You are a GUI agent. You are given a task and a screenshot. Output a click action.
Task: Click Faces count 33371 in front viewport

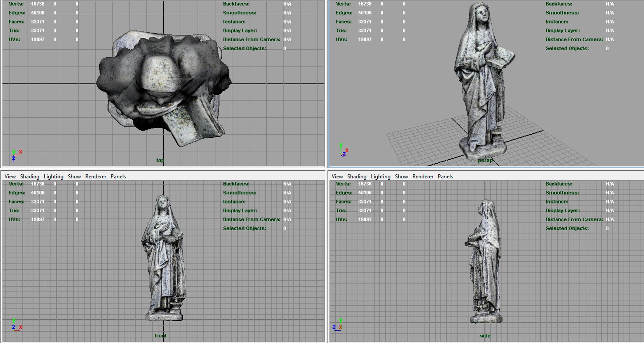(x=38, y=202)
